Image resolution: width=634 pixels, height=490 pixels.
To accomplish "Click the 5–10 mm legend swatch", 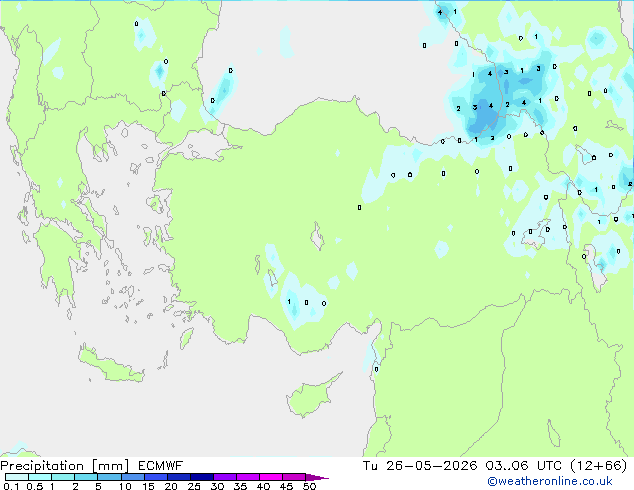I will [109, 477].
